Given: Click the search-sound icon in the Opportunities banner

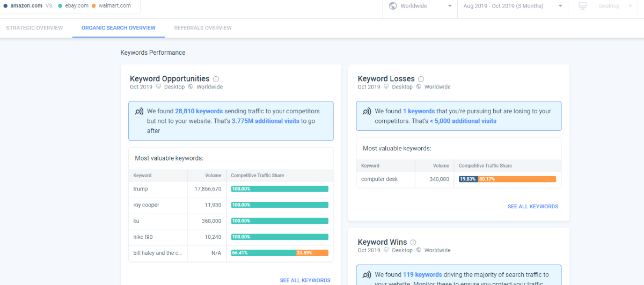Looking at the screenshot, I should click(x=139, y=112).
